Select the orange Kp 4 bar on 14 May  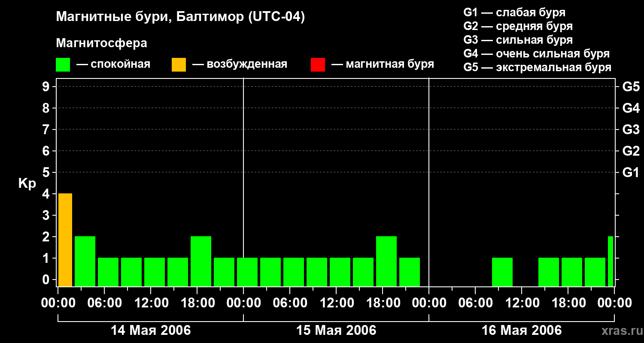65,240
